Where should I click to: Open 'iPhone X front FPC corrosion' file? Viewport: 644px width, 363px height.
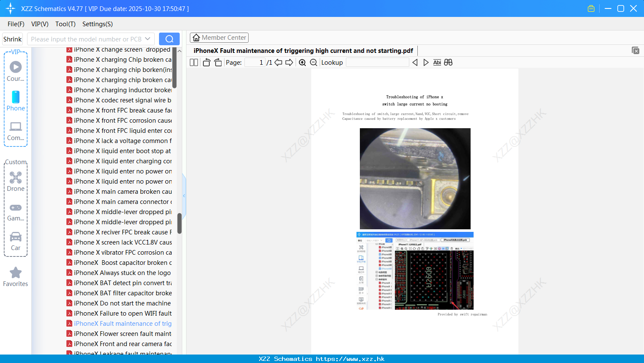[119, 121]
